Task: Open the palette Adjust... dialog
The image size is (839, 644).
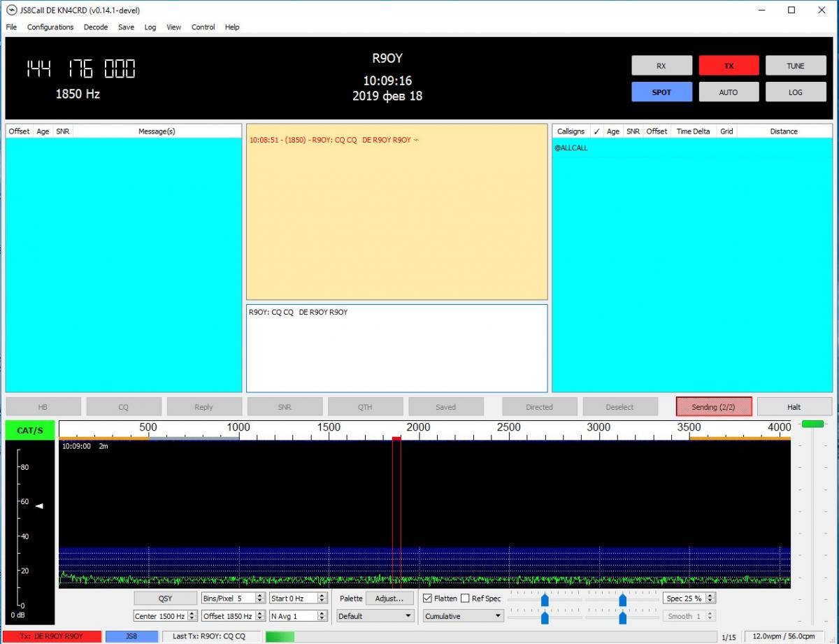Action: tap(389, 599)
